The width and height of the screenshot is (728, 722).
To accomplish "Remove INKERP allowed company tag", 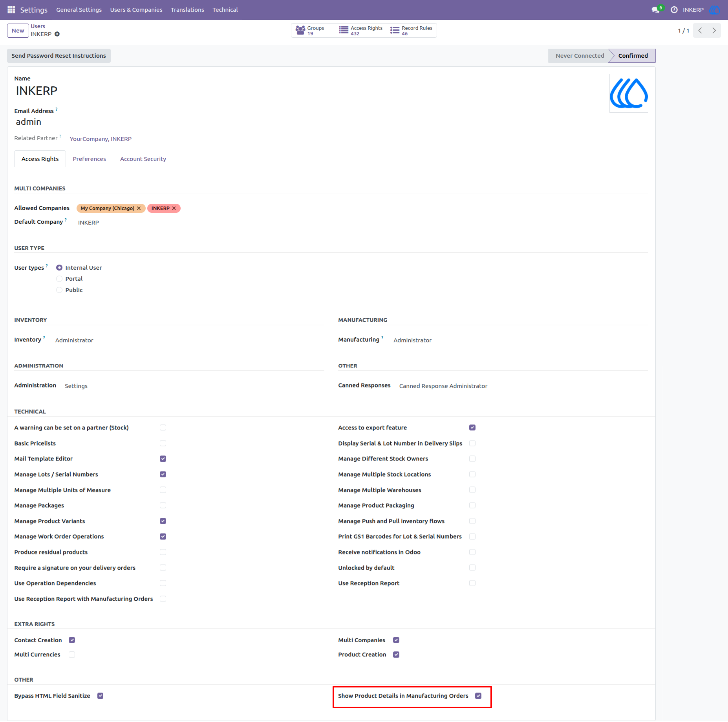I will (x=174, y=208).
